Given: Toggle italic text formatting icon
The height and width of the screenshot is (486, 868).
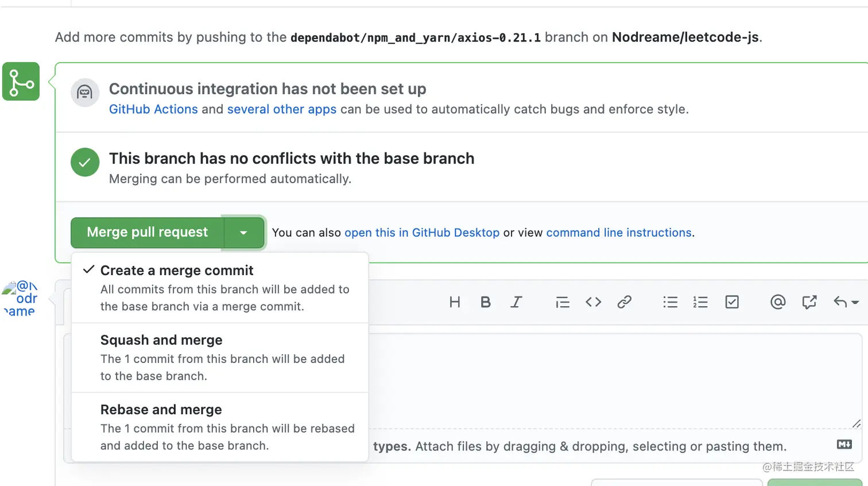Looking at the screenshot, I should point(516,302).
